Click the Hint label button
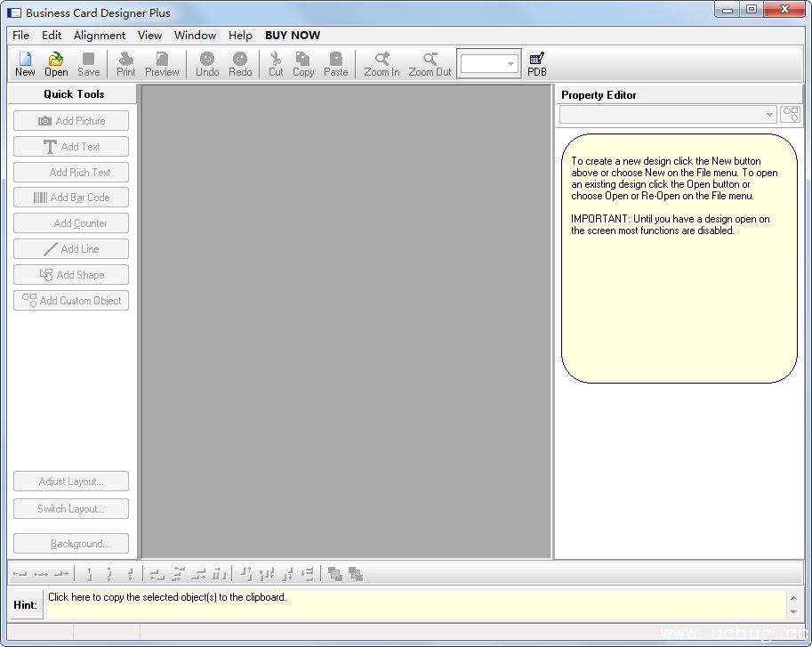812x647 pixels. pos(26,605)
